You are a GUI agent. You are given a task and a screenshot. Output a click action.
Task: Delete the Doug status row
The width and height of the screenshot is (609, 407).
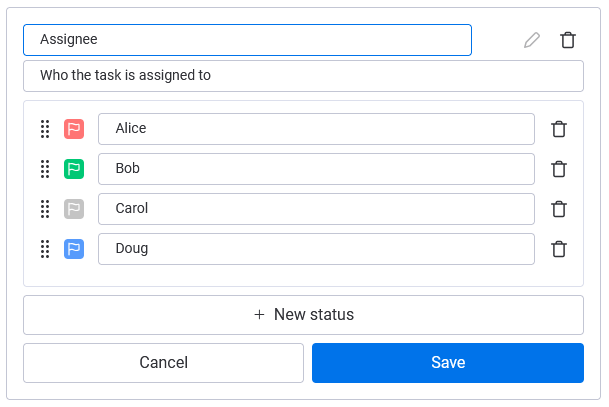pyautogui.click(x=559, y=249)
